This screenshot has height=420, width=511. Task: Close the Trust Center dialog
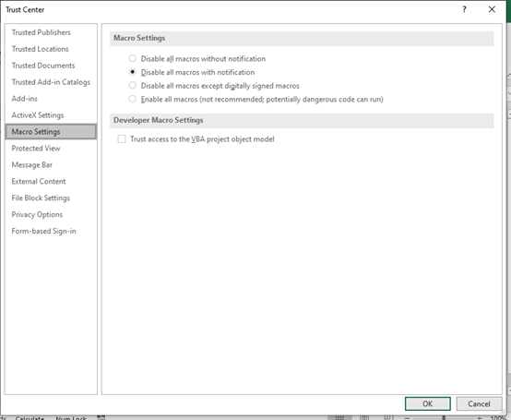492,9
